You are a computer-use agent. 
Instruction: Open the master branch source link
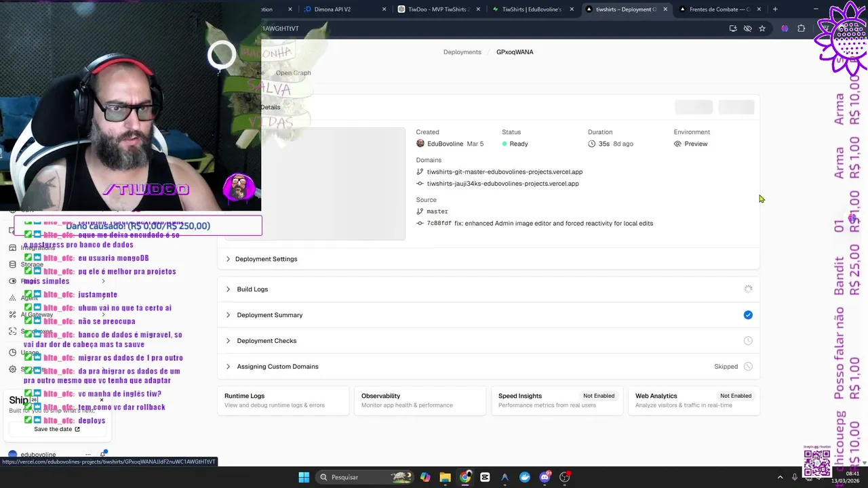pyautogui.click(x=437, y=211)
